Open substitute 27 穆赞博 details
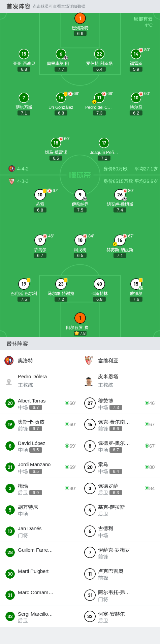The width and height of the screenshot is (160, 644). click(120, 403)
